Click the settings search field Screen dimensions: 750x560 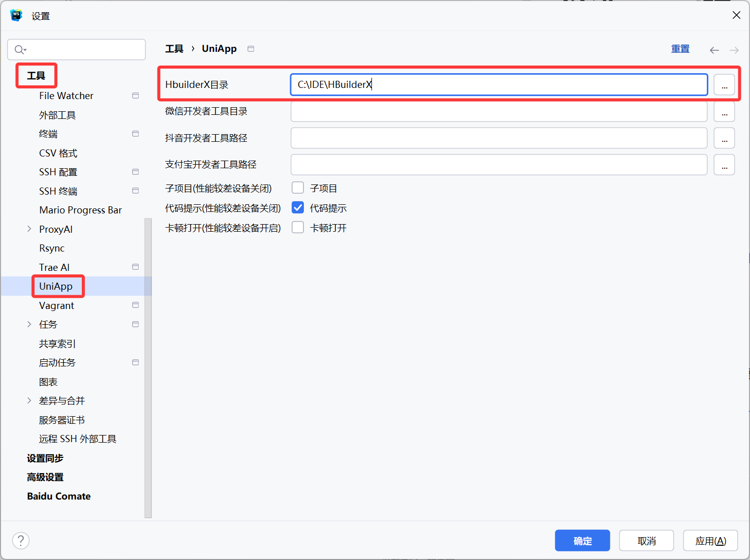(76, 49)
